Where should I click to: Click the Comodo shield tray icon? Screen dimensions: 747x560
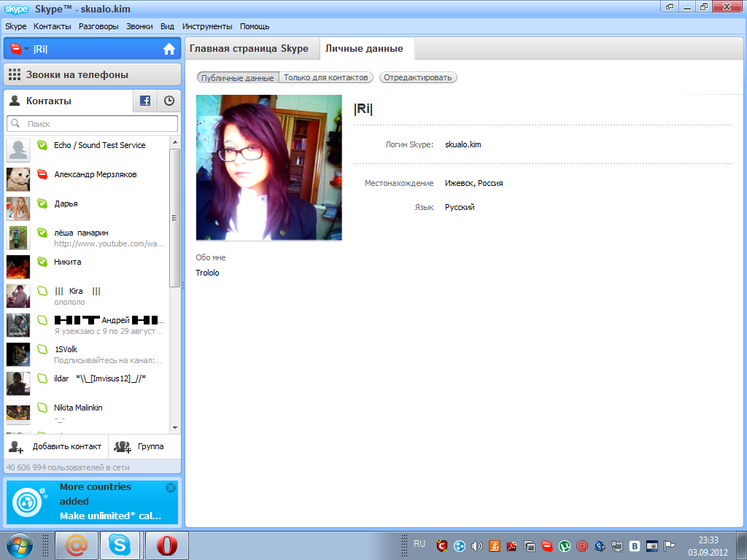coord(442,545)
